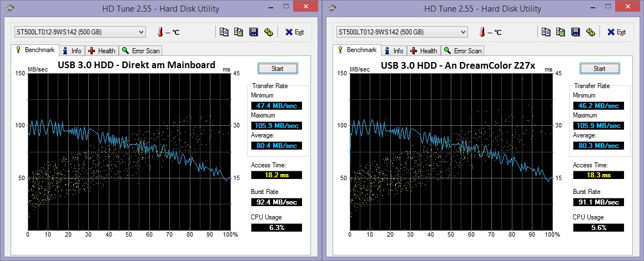The width and height of the screenshot is (644, 261).
Task: Click thermometer temperature icon in left window
Action: 161,32
